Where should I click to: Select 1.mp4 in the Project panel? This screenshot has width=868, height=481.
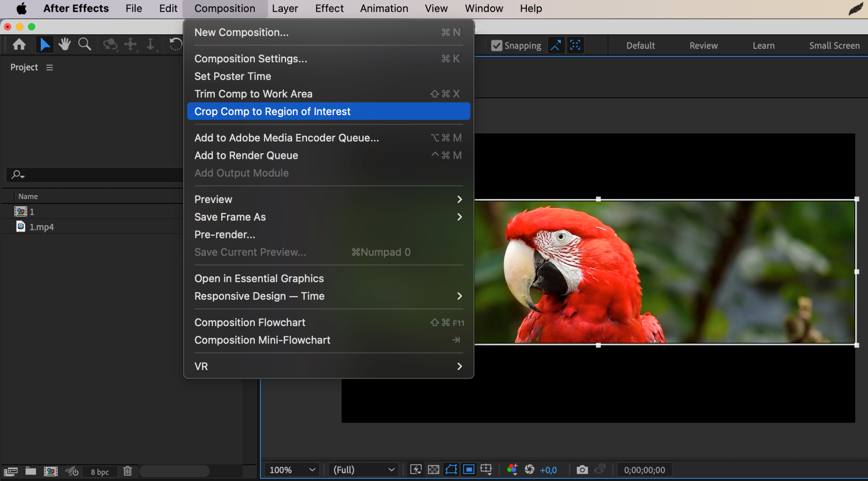pos(41,227)
